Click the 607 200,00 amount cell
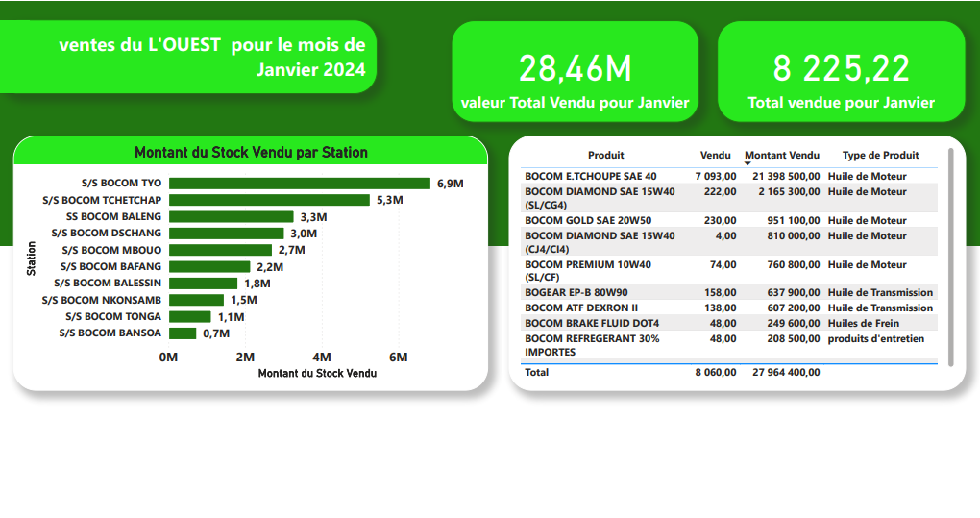Viewport: 980px width, 518px height. tap(793, 308)
